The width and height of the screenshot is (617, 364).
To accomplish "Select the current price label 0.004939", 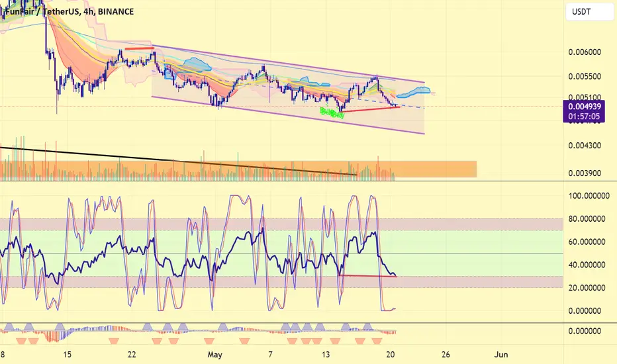I will pos(585,107).
